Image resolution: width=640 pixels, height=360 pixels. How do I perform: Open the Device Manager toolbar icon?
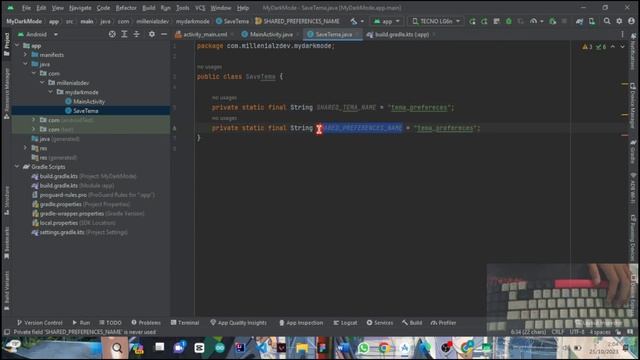pos(592,21)
